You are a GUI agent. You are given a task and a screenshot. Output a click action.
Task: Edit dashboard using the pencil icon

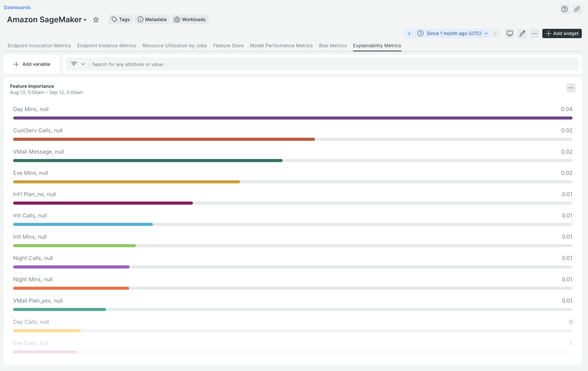point(522,33)
